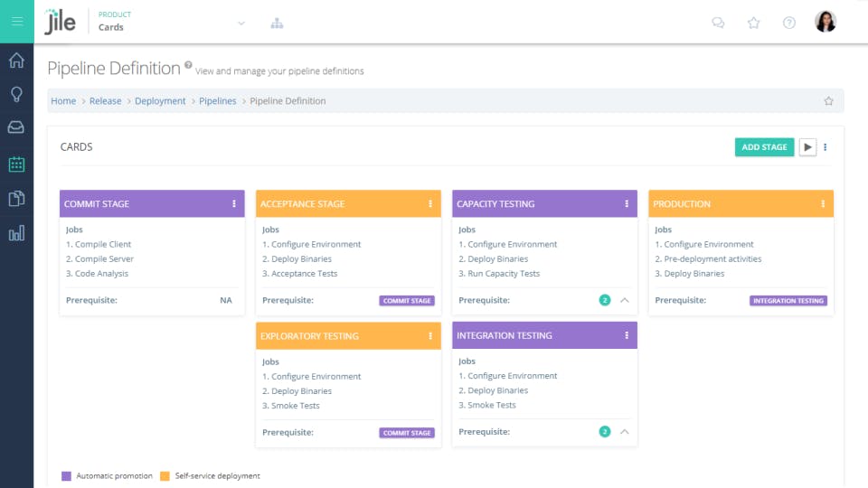
Task: Navigate to Pipelines breadcrumb link
Action: [x=217, y=101]
